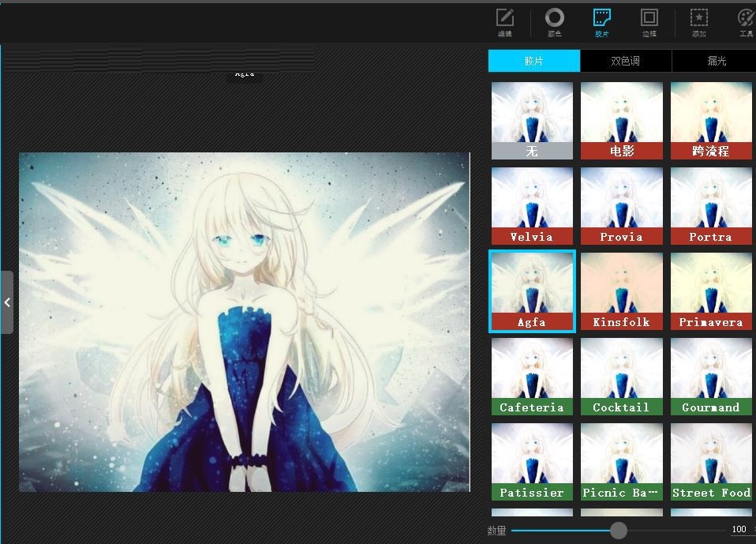Open the 添加 (Add) star icon

pos(698,22)
